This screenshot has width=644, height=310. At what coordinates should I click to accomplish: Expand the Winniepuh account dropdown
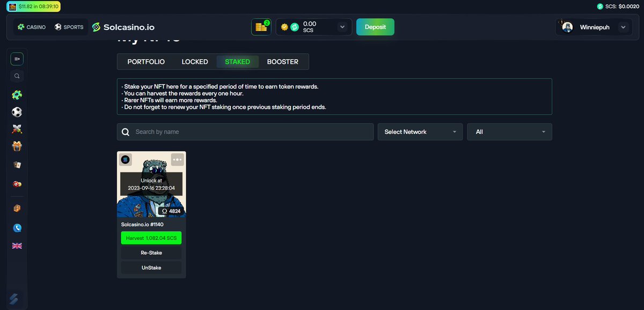click(x=623, y=27)
